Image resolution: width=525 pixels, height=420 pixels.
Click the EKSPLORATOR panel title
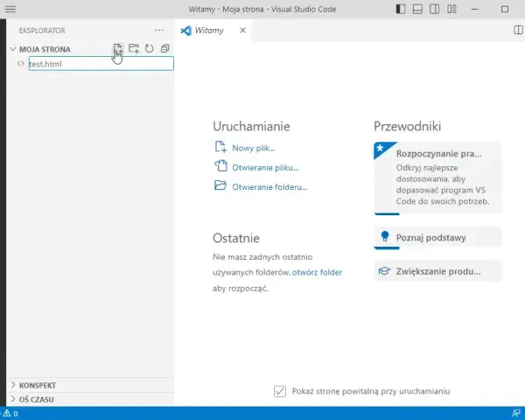(42, 31)
